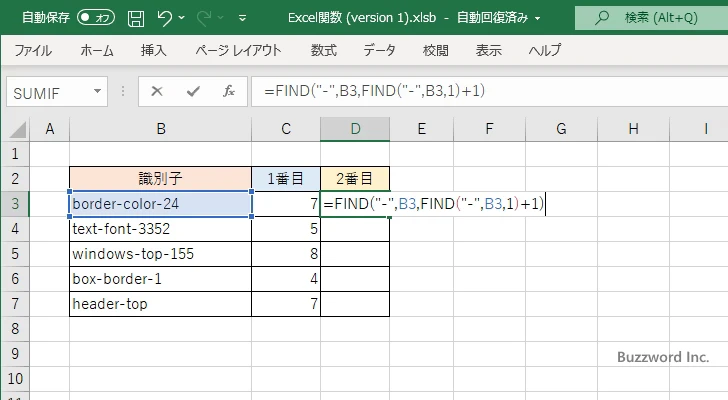The width and height of the screenshot is (728, 400).
Task: Click the 識別子 header cell
Action: tap(161, 179)
